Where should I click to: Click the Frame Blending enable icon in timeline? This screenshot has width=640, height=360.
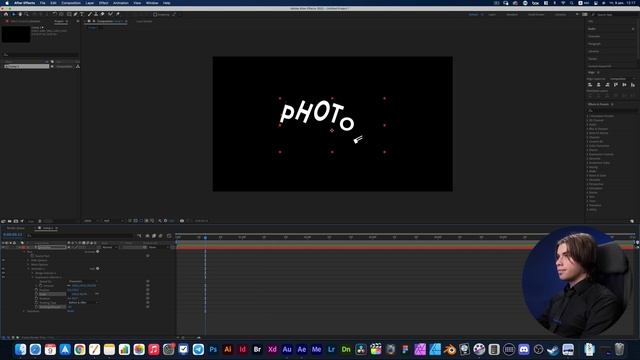click(x=154, y=236)
